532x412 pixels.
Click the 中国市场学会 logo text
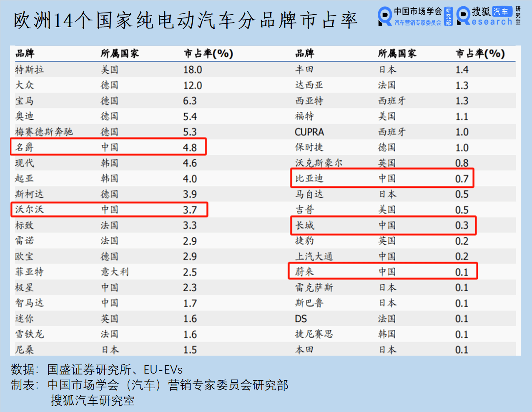tap(418, 12)
